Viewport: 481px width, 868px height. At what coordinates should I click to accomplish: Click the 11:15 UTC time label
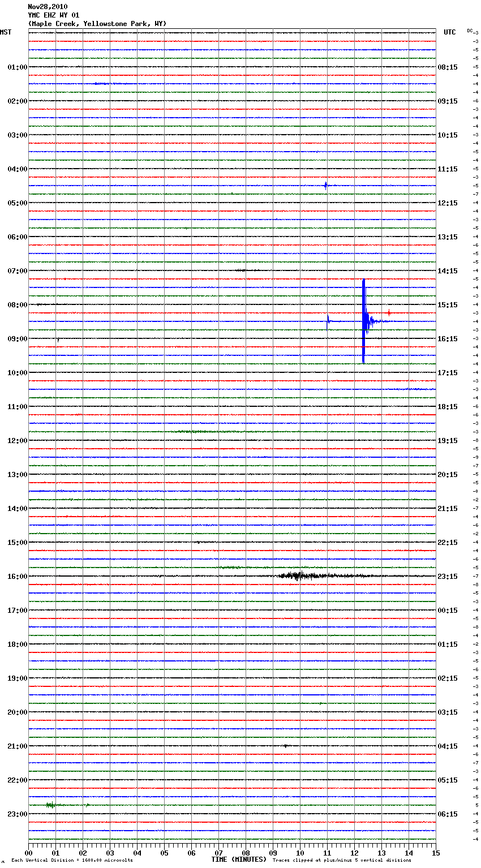click(448, 169)
